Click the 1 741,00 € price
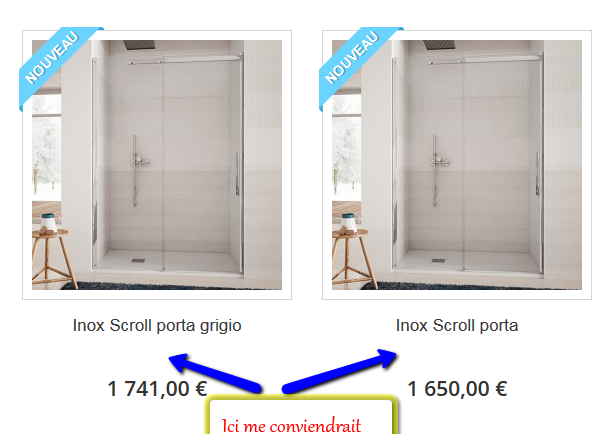This screenshot has width=601, height=434. pyautogui.click(x=157, y=389)
